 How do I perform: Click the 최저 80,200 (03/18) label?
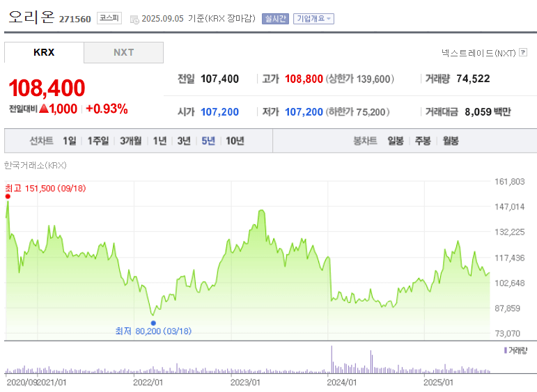pos(153,331)
